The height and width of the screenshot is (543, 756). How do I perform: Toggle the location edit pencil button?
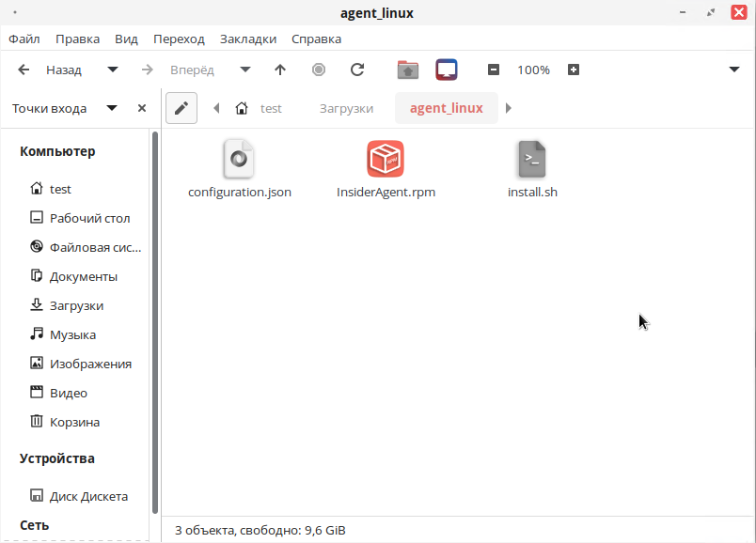click(x=181, y=108)
